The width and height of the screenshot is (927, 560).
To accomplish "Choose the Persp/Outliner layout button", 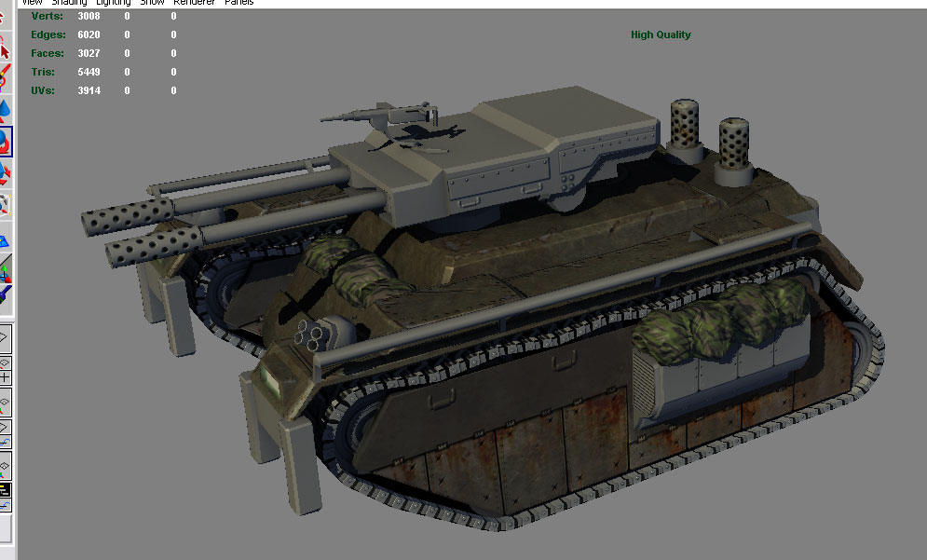I will [4, 403].
